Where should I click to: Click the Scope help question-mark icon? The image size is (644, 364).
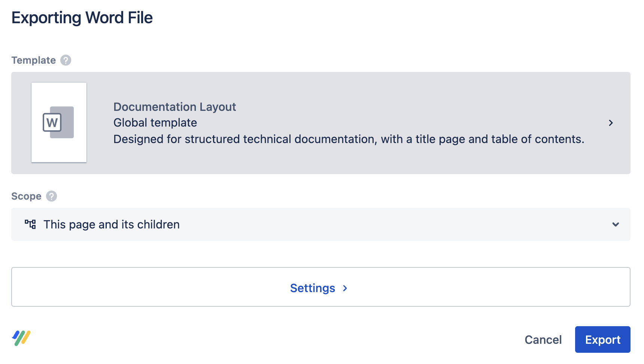52,196
